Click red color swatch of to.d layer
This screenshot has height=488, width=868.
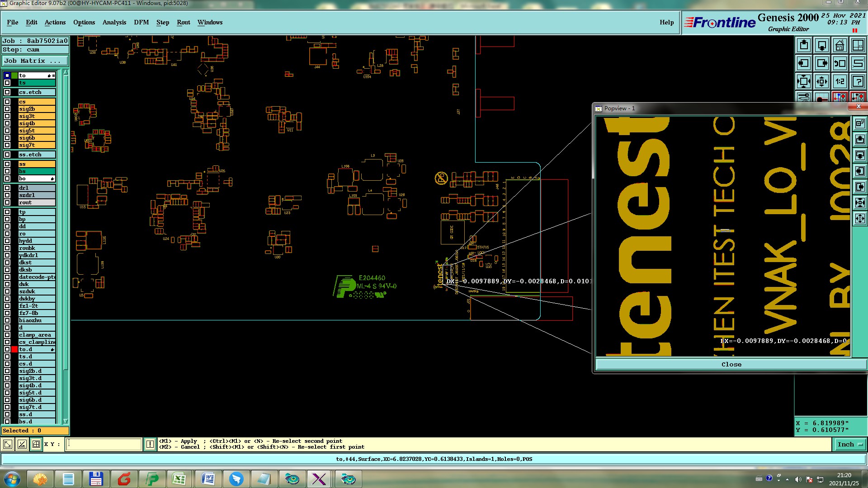[x=14, y=349]
